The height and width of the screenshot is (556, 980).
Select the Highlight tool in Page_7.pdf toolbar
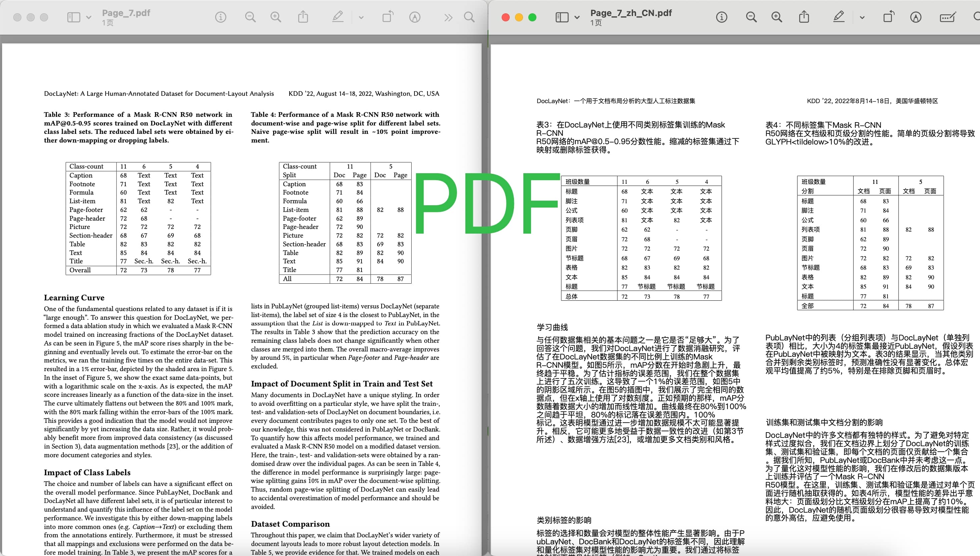(337, 17)
